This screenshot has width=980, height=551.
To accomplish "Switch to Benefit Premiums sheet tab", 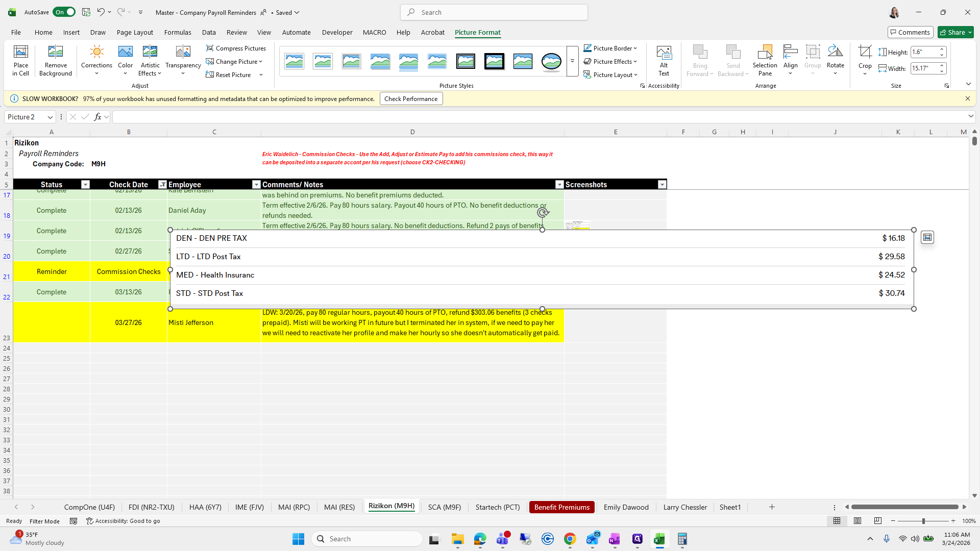I will 561,507.
